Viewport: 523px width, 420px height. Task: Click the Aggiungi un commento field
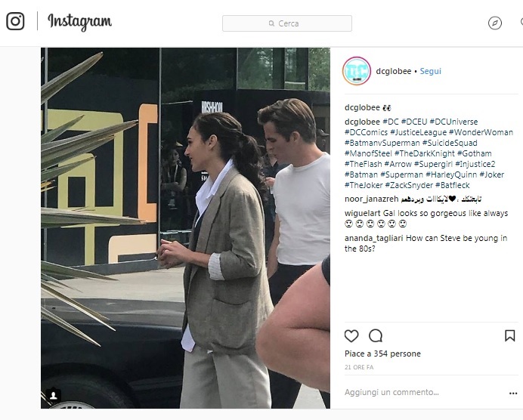click(x=391, y=392)
